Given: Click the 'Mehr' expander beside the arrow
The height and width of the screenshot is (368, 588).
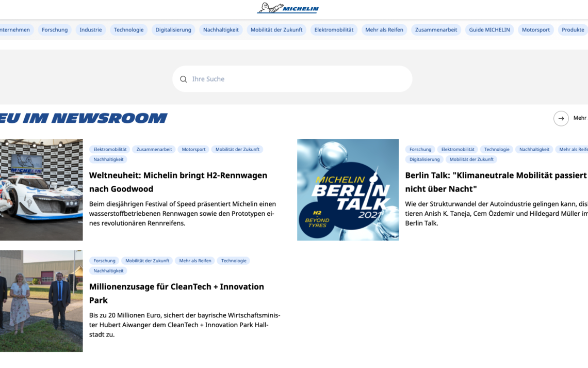Looking at the screenshot, I should (580, 118).
